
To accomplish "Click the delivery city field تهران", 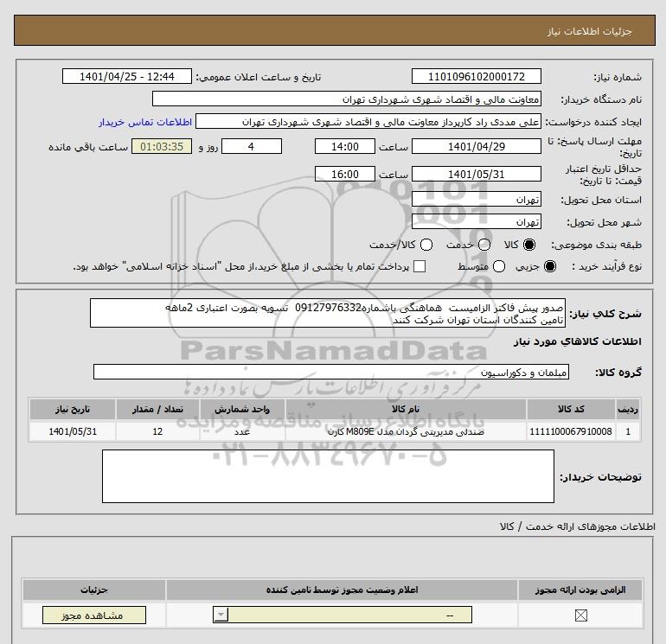I will (476, 221).
